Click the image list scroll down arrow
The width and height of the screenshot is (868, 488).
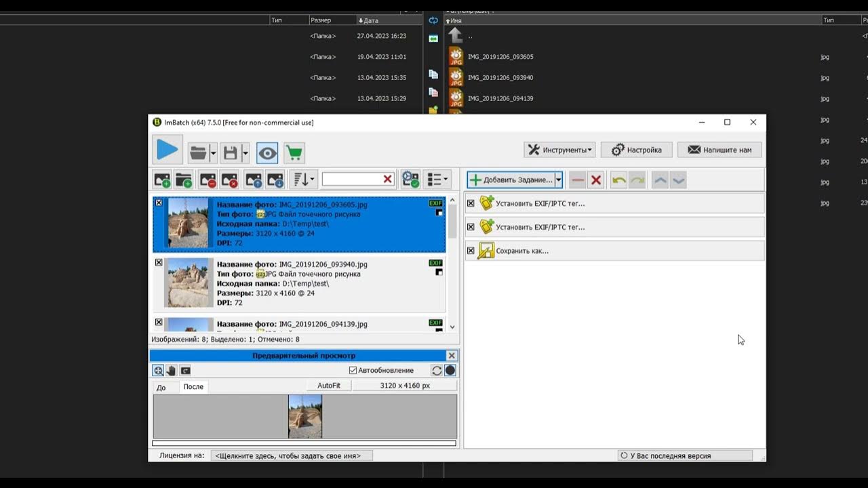[x=452, y=327]
